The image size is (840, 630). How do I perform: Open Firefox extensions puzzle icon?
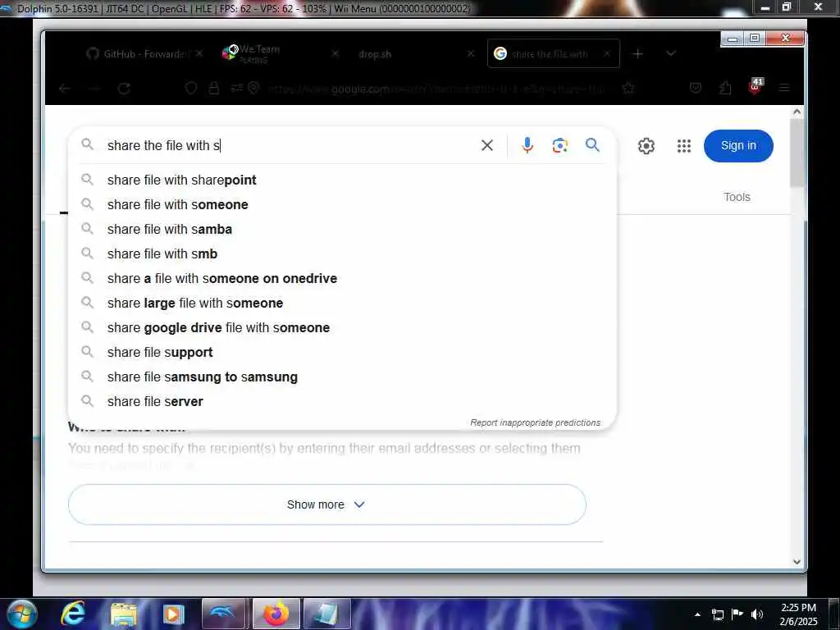coord(725,88)
